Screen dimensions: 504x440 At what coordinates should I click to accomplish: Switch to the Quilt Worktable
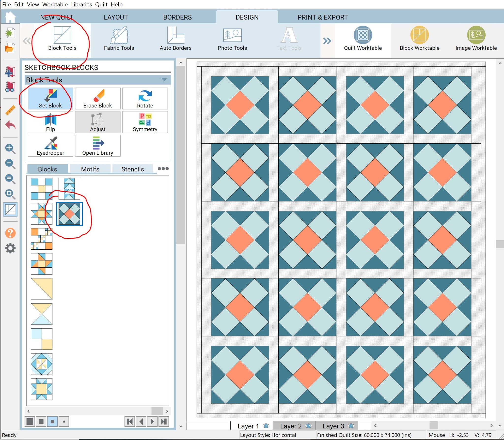pos(362,39)
